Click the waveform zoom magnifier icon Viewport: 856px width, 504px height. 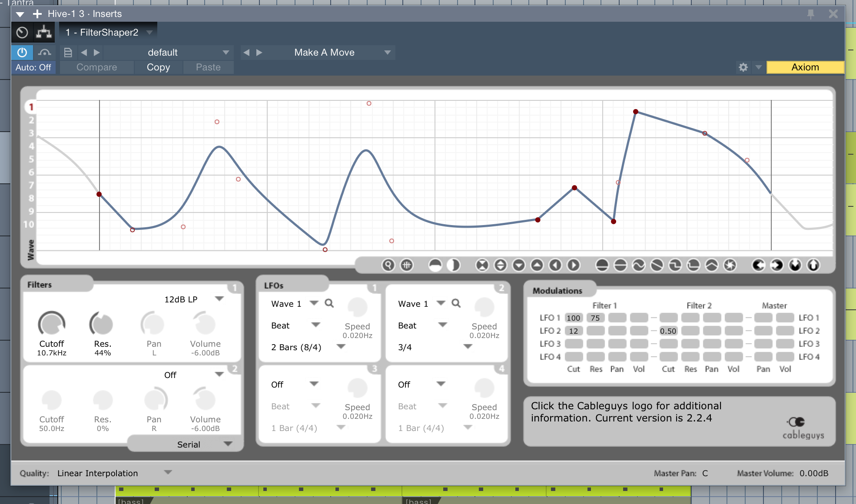(388, 265)
